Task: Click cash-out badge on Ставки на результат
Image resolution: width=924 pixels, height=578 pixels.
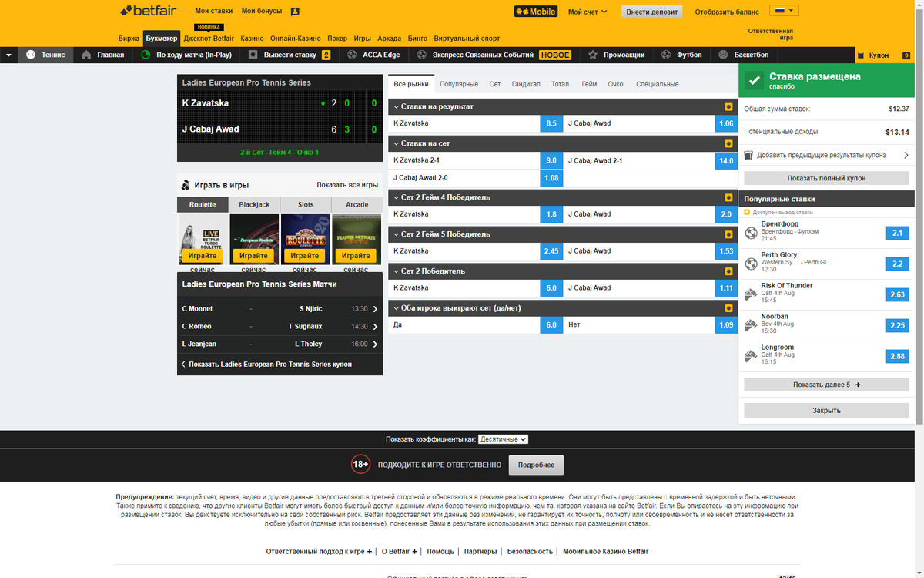Action: [x=728, y=106]
